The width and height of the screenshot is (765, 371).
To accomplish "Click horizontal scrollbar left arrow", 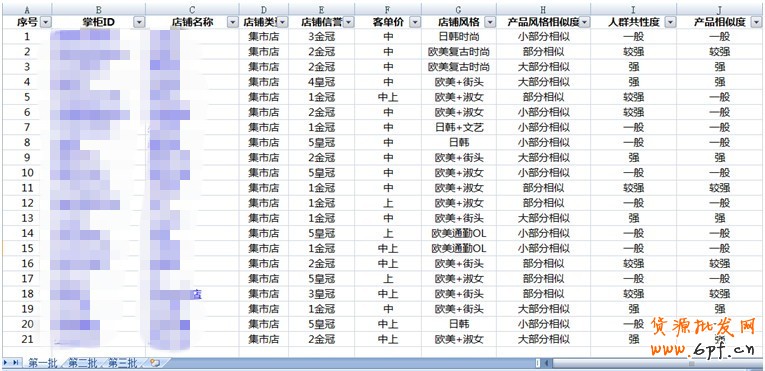I will click(547, 363).
